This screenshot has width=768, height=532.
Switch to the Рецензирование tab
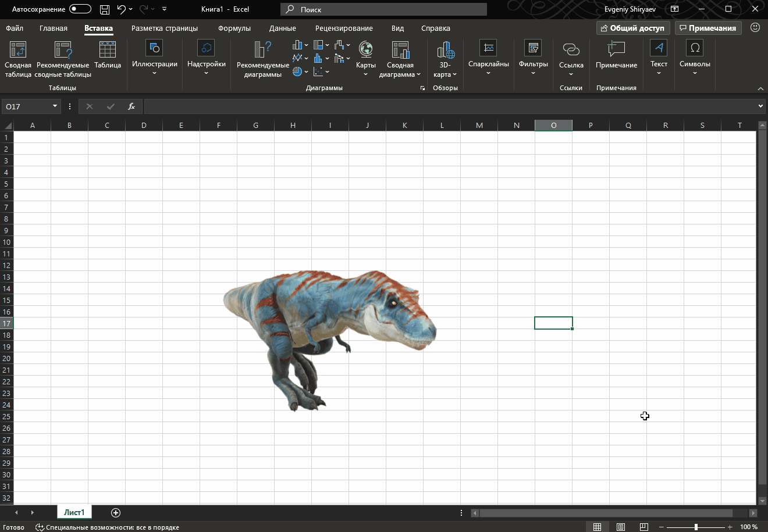coord(344,28)
